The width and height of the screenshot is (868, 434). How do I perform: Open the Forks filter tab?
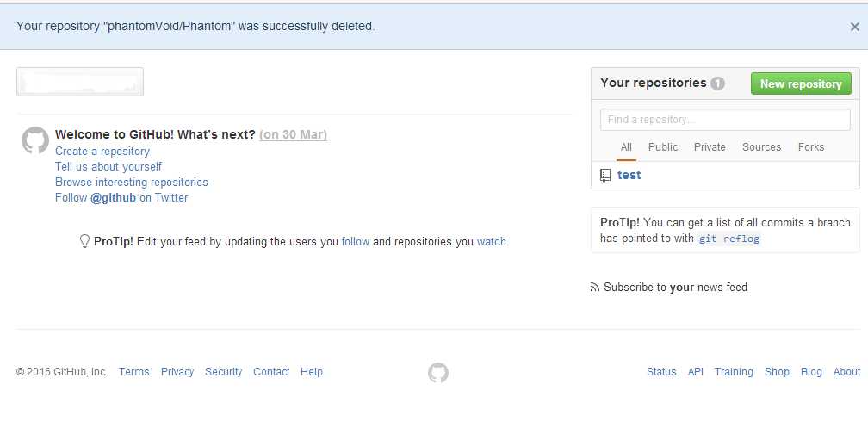pyautogui.click(x=811, y=147)
